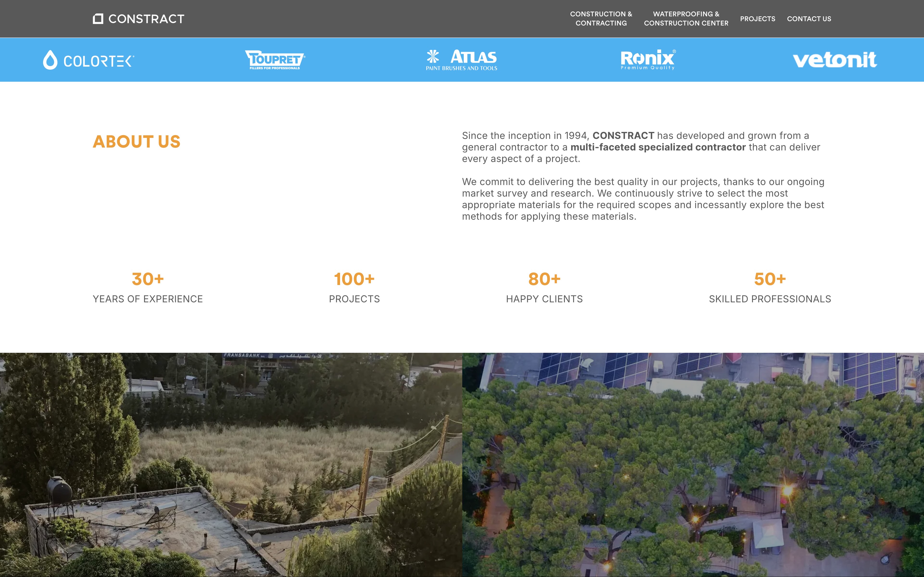Viewport: 924px width, 577px height.
Task: Navigate to Contact Us
Action: pos(809,19)
